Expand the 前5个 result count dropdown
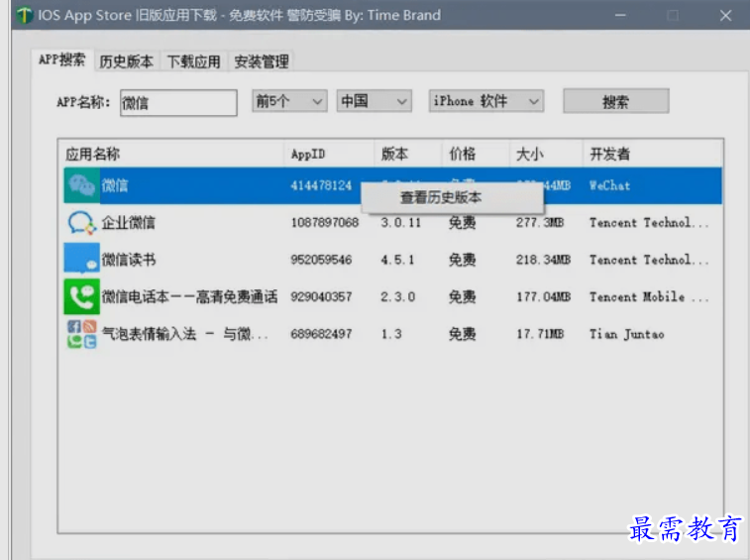750x560 pixels. [x=289, y=101]
